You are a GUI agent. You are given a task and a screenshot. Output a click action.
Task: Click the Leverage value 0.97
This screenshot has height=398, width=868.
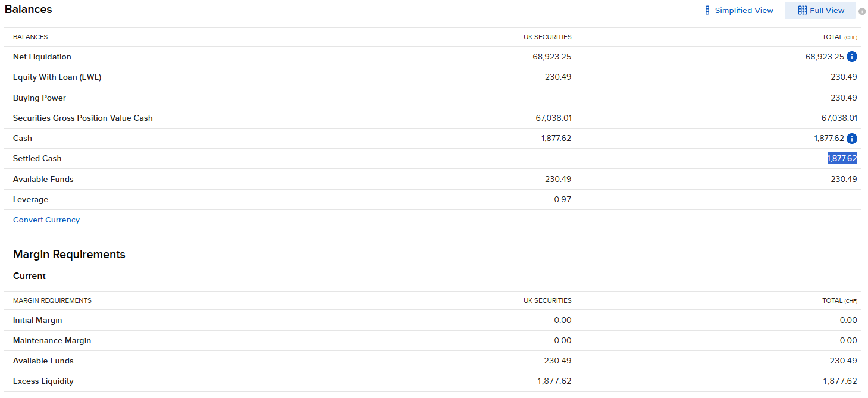[x=562, y=200]
